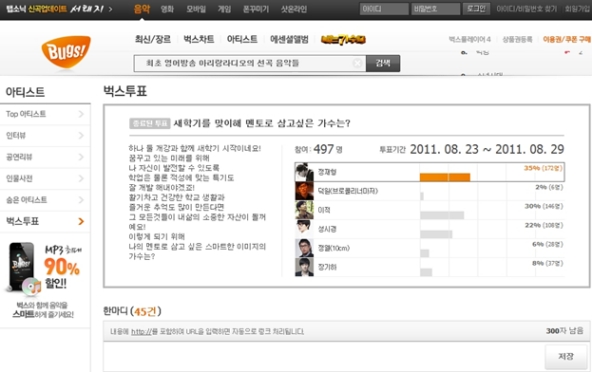Screen dimensions: 592x372
Task: Click 아이디/비밀번호 찾기 link
Action: [526, 9]
